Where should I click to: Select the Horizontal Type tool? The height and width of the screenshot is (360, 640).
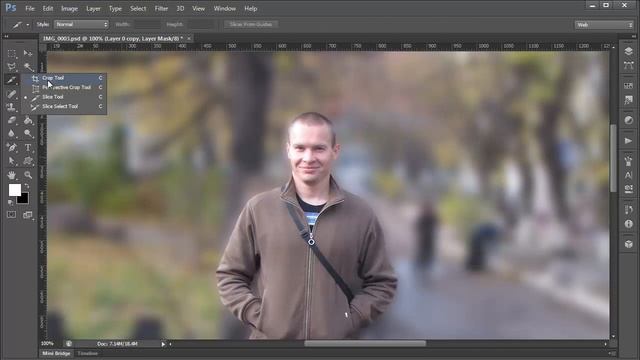(x=28, y=147)
